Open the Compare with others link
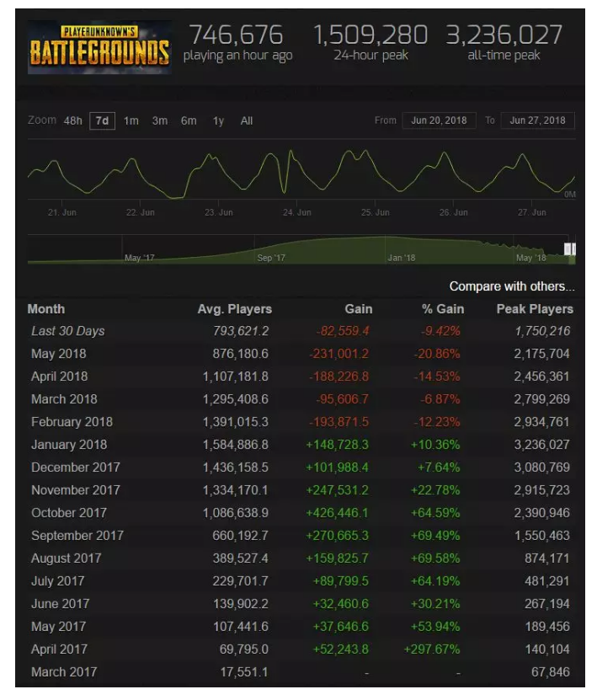The width and height of the screenshot is (597, 700). click(512, 286)
